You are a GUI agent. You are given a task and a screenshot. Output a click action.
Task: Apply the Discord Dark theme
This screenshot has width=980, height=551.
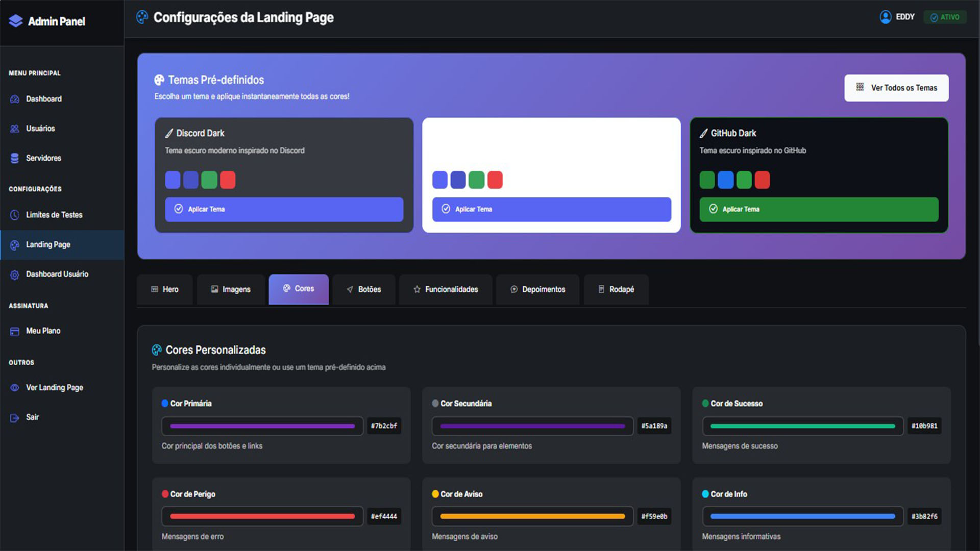click(x=284, y=209)
